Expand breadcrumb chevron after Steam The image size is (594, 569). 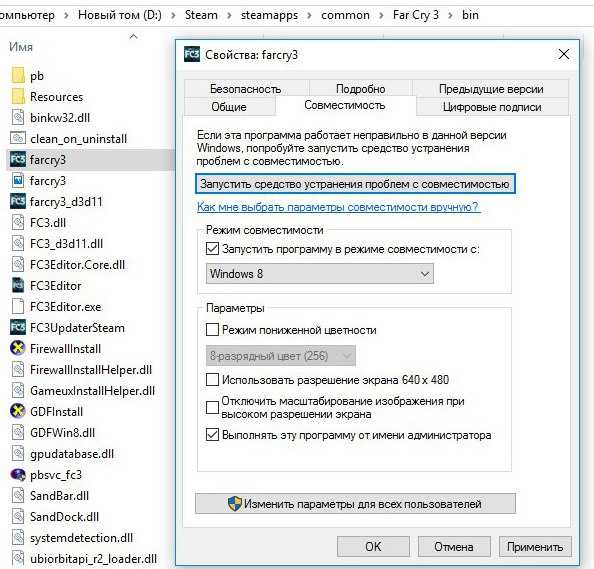pos(229,16)
